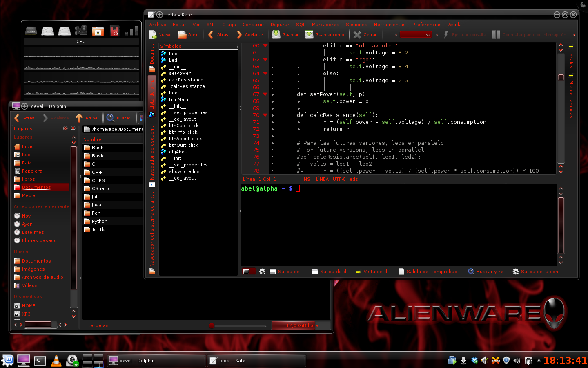
Task: Open the Depurar menu
Action: click(x=280, y=25)
